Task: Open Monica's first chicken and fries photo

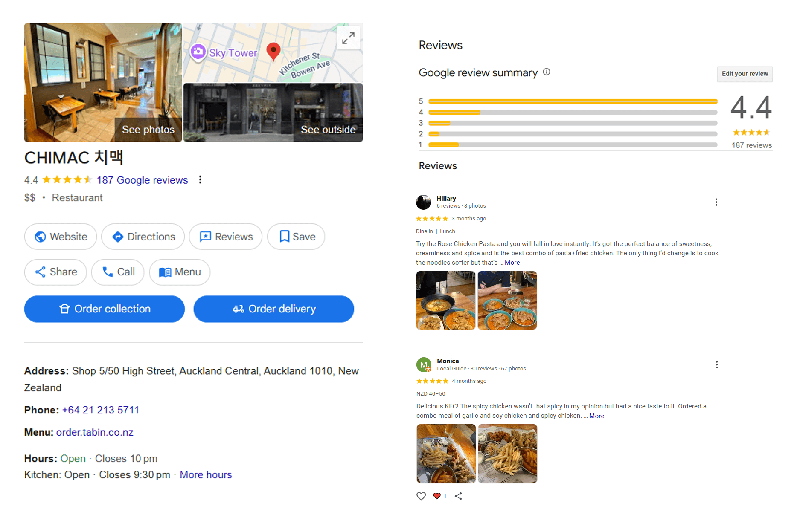Action: pyautogui.click(x=446, y=454)
